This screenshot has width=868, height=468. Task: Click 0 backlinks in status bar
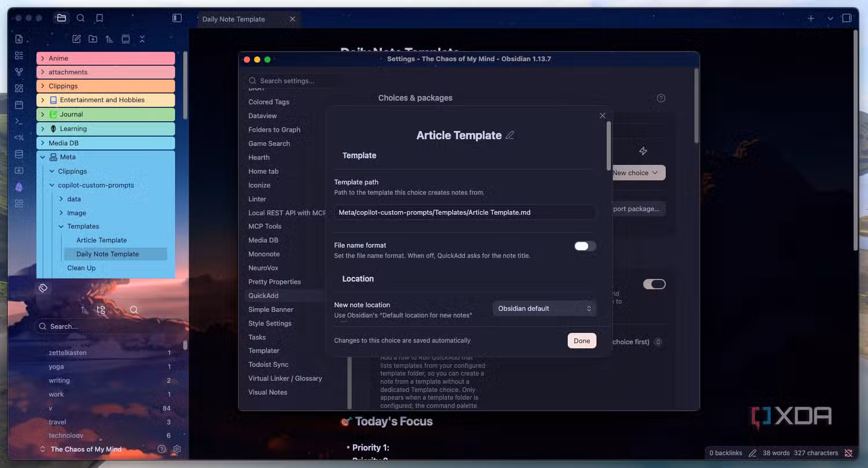pyautogui.click(x=726, y=453)
